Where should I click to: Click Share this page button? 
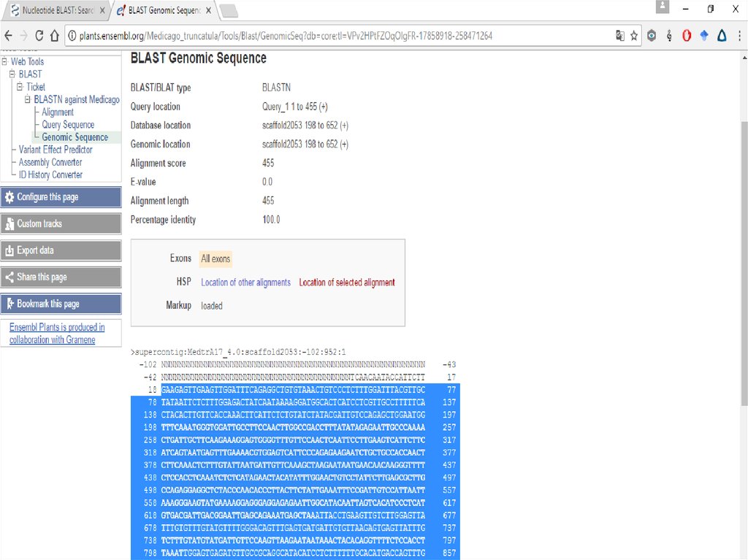tap(61, 277)
